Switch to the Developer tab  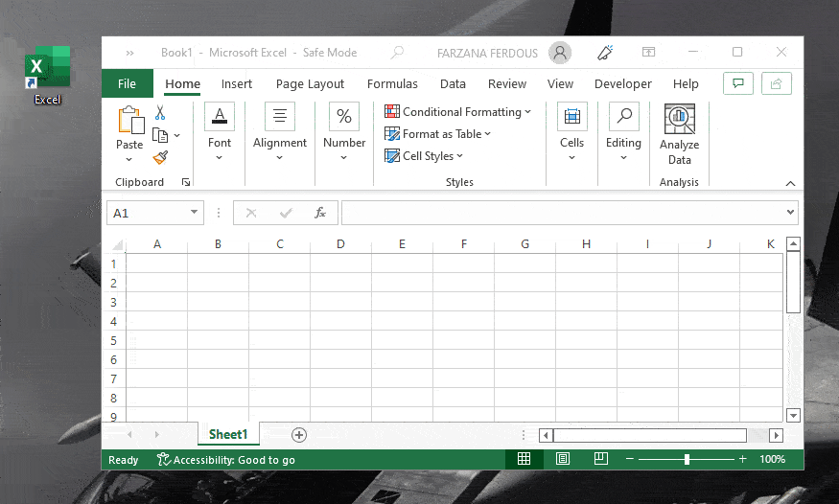pyautogui.click(x=623, y=84)
